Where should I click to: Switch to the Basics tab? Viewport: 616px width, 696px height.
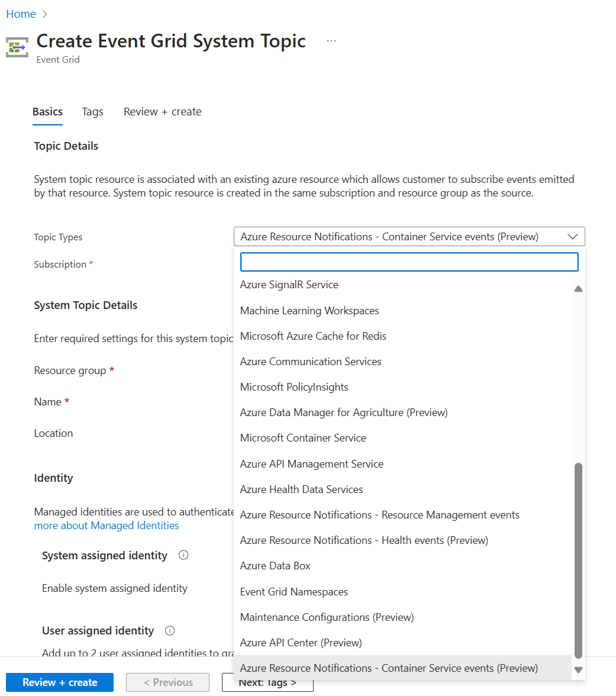tap(47, 112)
